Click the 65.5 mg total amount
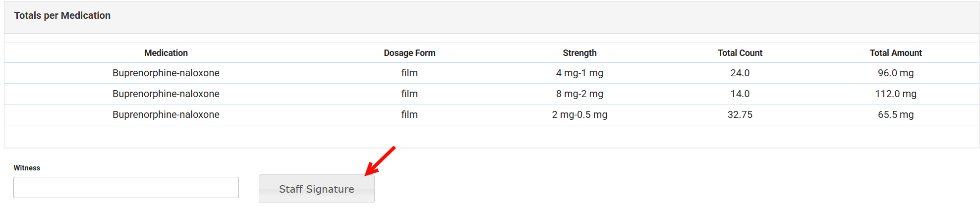The image size is (980, 213). click(x=895, y=114)
